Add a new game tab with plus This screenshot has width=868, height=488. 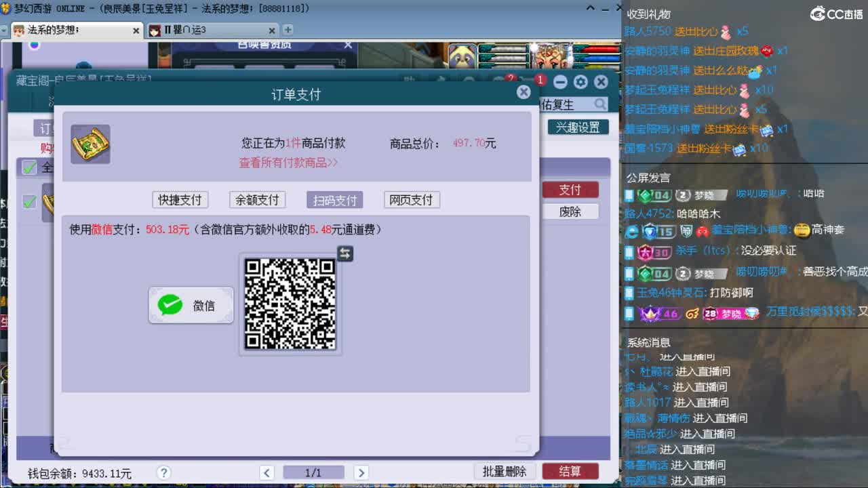(x=288, y=30)
